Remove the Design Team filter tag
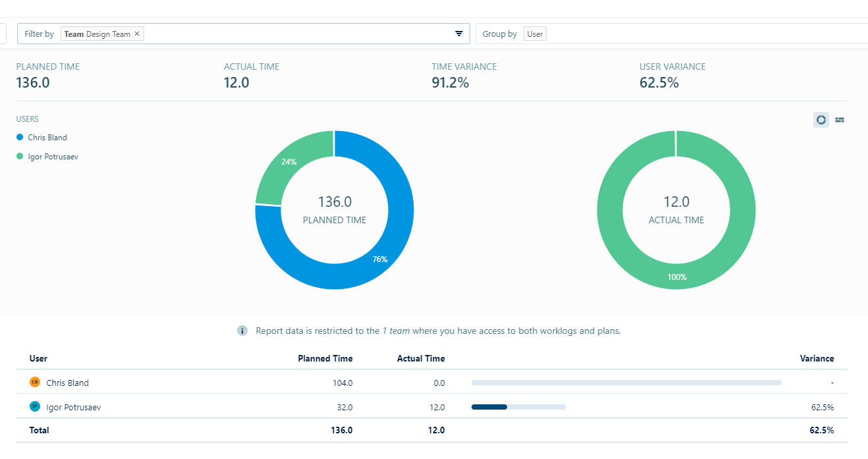 [x=137, y=34]
